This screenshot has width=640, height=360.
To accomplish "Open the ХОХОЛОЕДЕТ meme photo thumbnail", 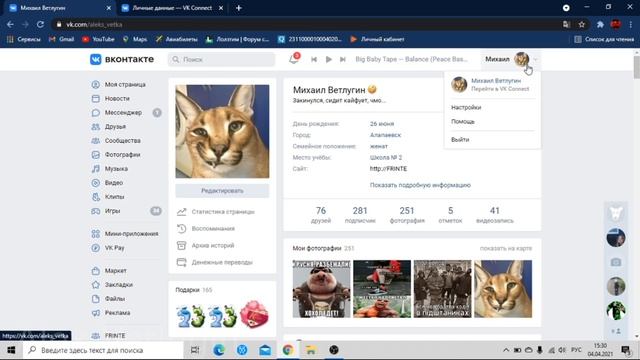I will [321, 289].
